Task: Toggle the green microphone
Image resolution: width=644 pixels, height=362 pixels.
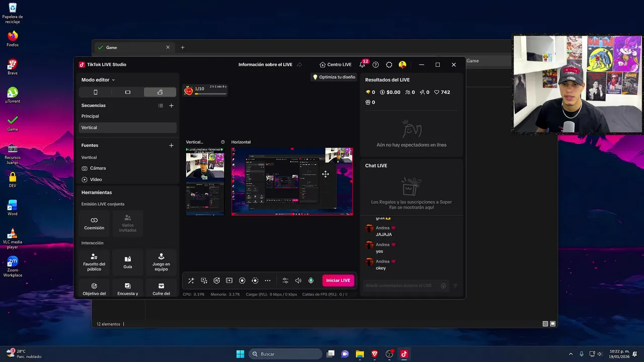Action: (311, 281)
